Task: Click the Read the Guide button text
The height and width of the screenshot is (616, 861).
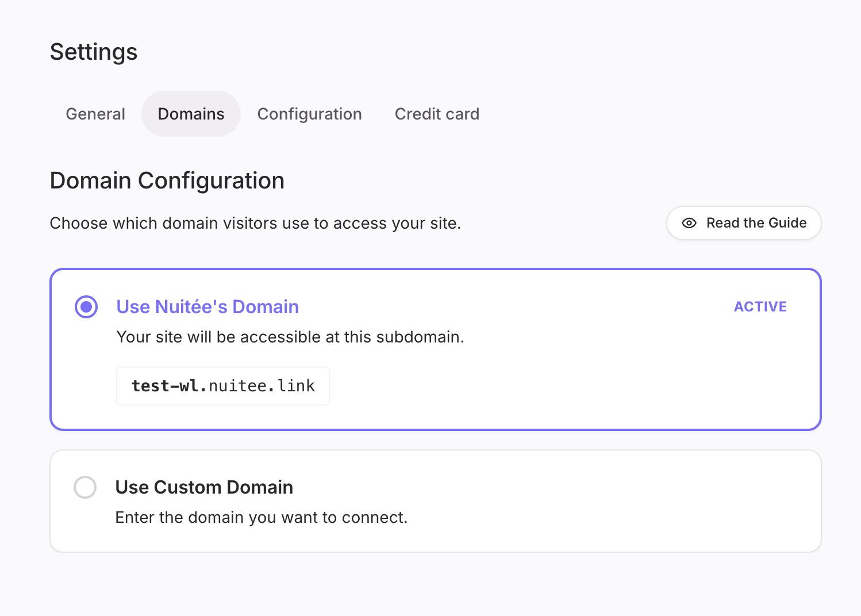Action: pos(756,223)
